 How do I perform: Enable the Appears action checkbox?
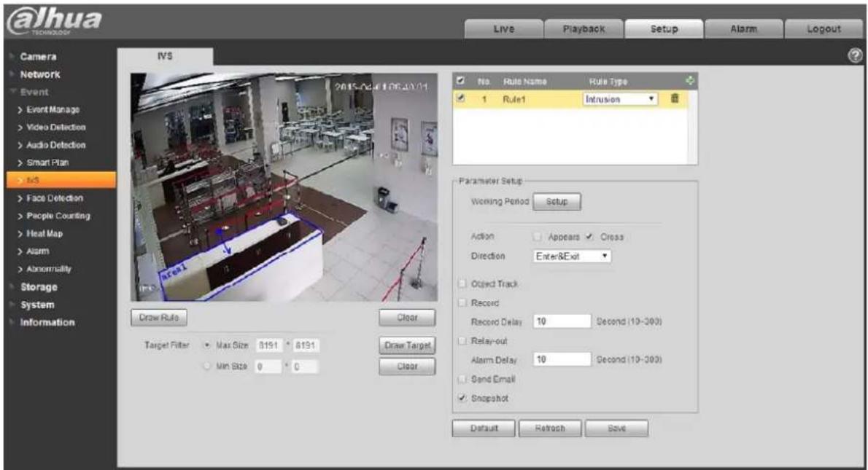coord(537,237)
